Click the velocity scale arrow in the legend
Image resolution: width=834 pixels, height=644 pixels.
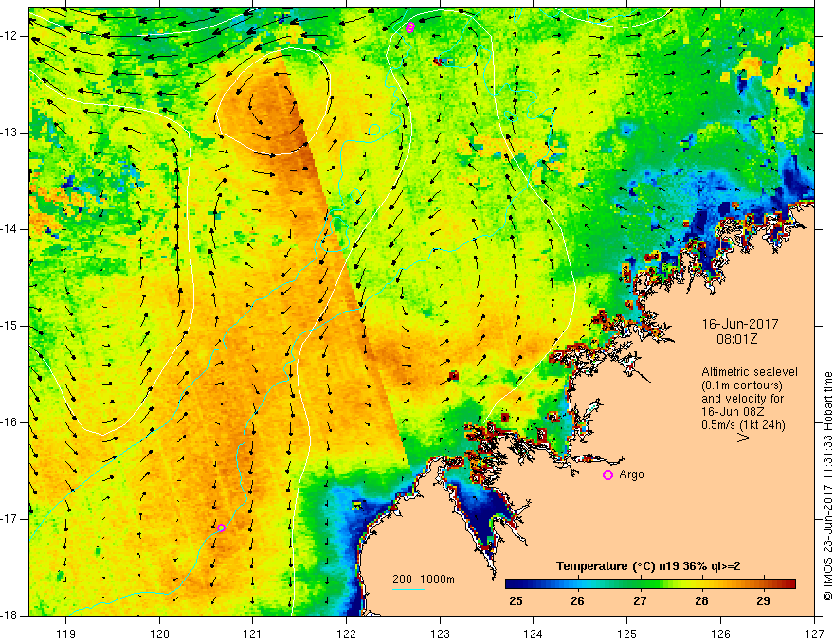[x=731, y=438]
